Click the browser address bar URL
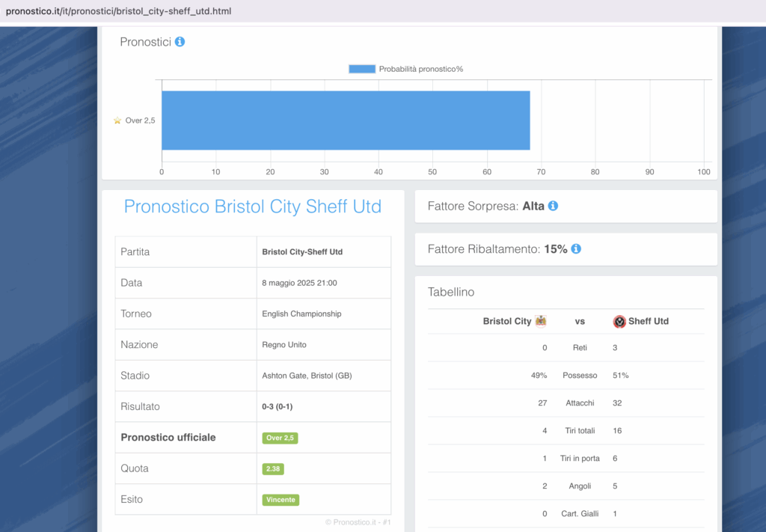Screen dimensions: 766x532 click(119, 10)
